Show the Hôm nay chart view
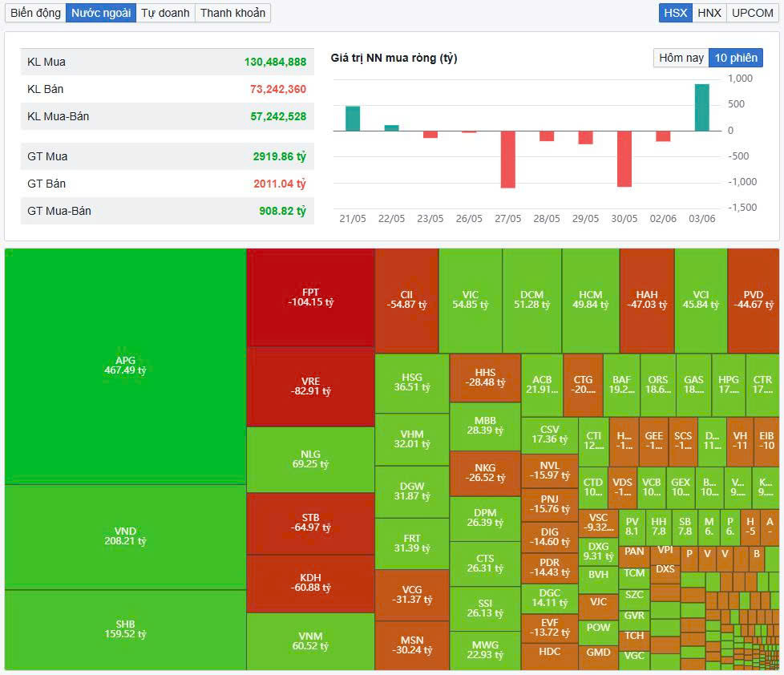Image resolution: width=784 pixels, height=675 pixels. click(x=681, y=58)
